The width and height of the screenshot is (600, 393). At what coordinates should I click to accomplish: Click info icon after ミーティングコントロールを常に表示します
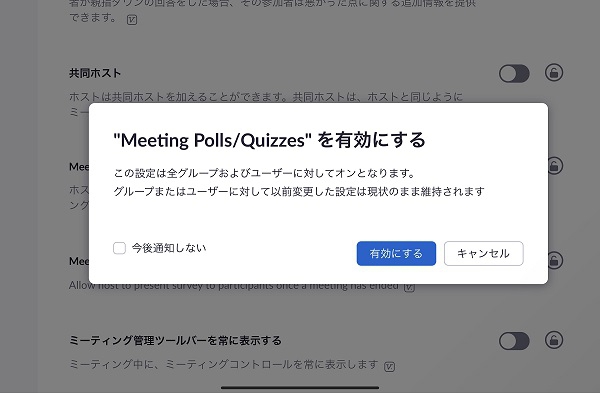pyautogui.click(x=389, y=366)
